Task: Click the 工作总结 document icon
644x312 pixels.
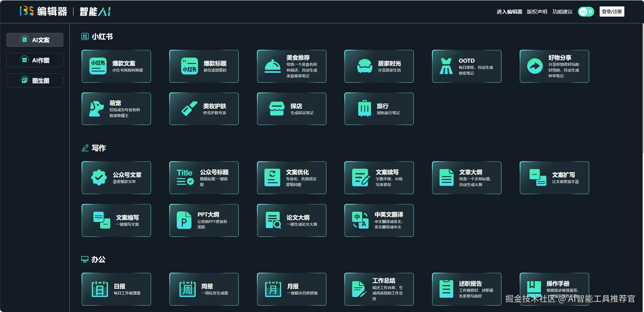Action: coord(359,289)
